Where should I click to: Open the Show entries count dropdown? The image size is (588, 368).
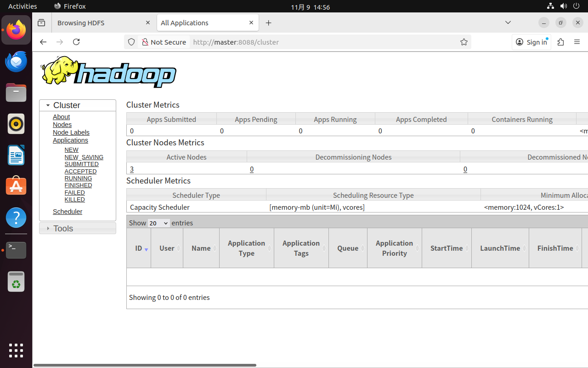pos(158,223)
